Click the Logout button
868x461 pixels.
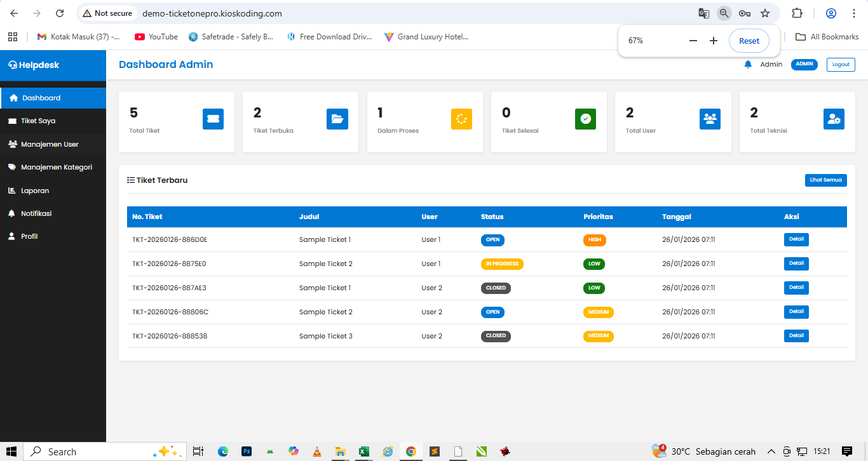point(840,64)
